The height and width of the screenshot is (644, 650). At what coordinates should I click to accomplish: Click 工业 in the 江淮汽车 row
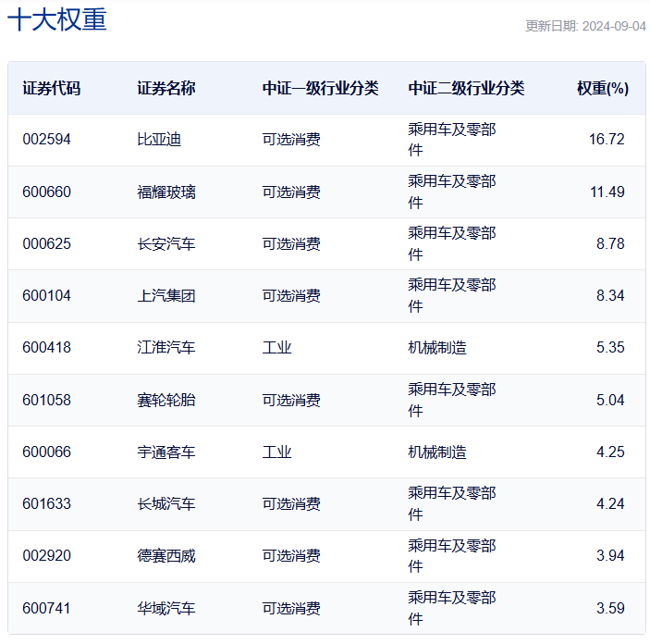point(276,348)
